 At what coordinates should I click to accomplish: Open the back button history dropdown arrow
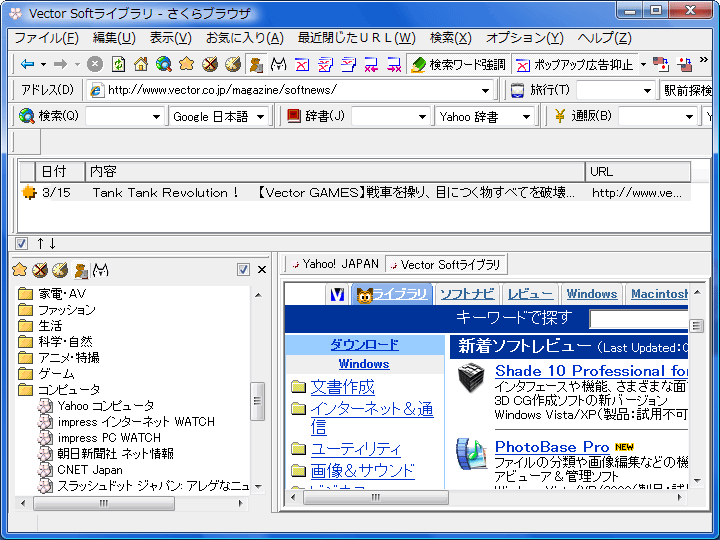[43, 64]
